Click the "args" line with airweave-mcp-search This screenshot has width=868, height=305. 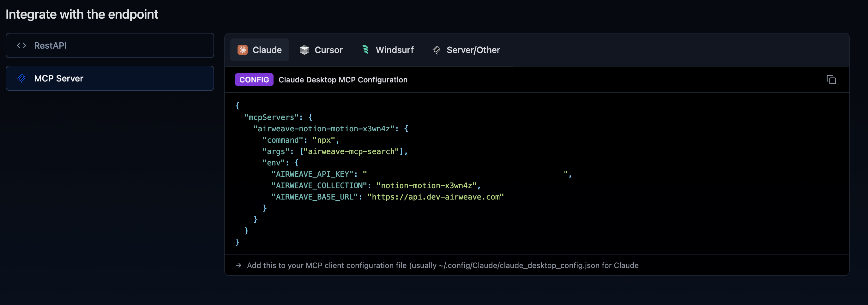coord(335,152)
